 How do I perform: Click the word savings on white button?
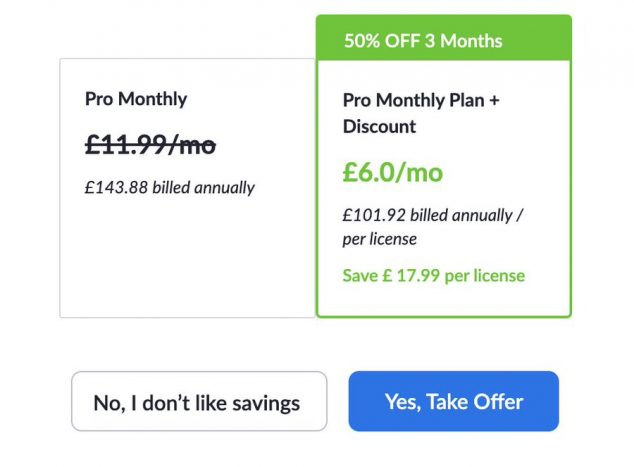coord(262,403)
